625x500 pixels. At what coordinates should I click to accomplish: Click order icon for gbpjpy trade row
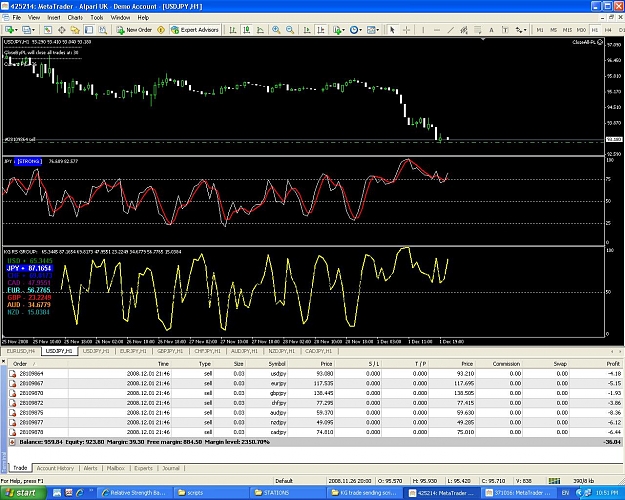[12, 393]
